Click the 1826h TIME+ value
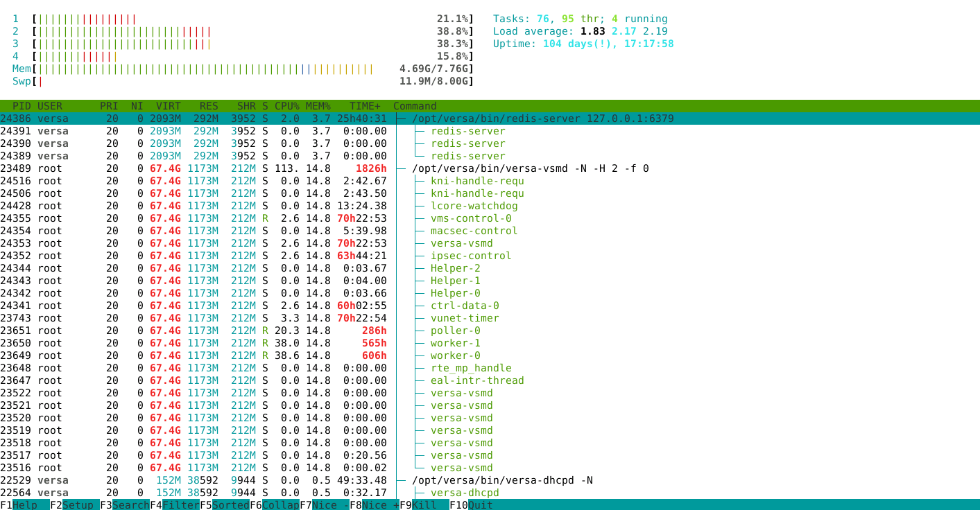This screenshot has width=980, height=510. coord(371,168)
